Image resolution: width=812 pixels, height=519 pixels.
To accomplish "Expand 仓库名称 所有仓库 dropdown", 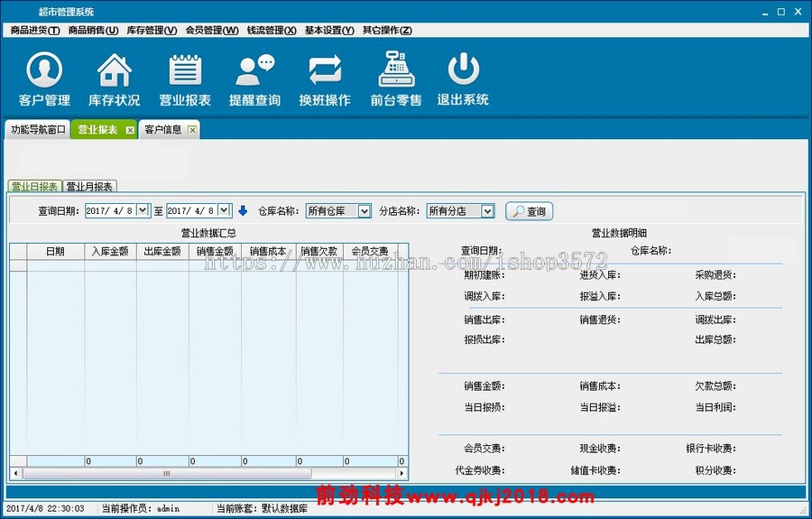I will pyautogui.click(x=364, y=211).
